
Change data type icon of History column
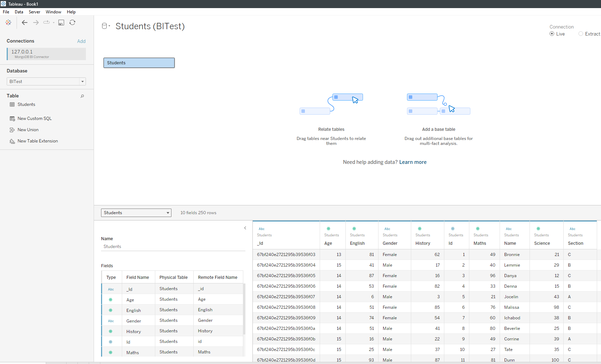tap(420, 229)
